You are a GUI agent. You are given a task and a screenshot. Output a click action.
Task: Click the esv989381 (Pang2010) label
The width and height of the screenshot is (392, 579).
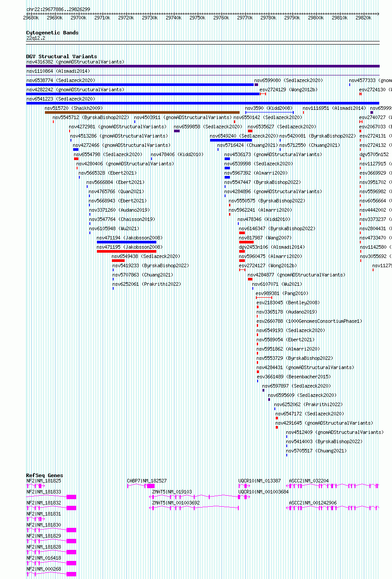282,293
